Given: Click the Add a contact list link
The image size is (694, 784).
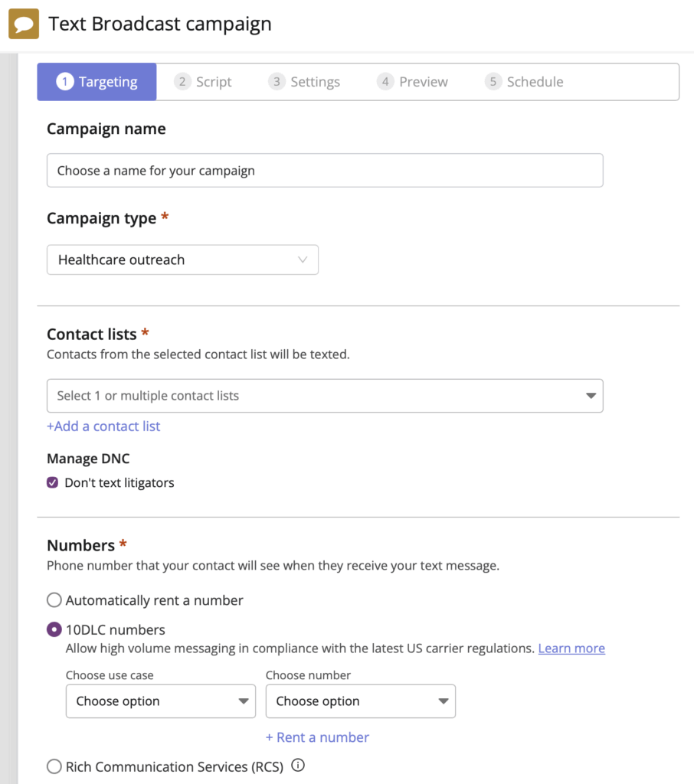Looking at the screenshot, I should coord(103,426).
